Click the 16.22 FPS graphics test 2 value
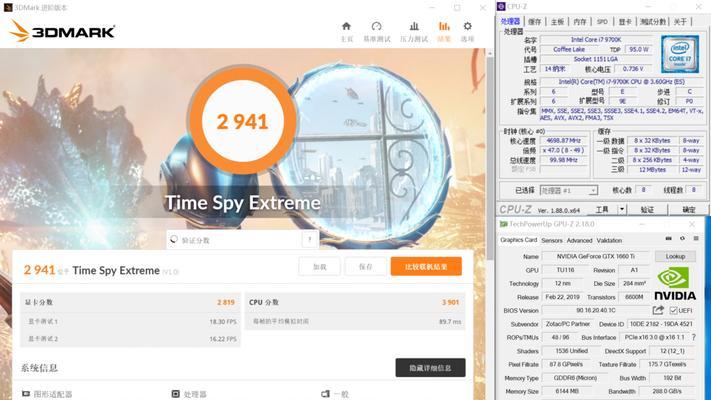The height and width of the screenshot is (400, 711). tap(223, 339)
